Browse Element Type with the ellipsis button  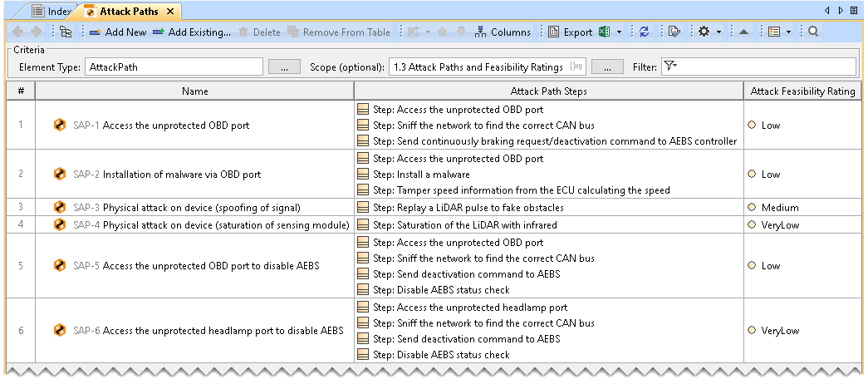click(284, 67)
